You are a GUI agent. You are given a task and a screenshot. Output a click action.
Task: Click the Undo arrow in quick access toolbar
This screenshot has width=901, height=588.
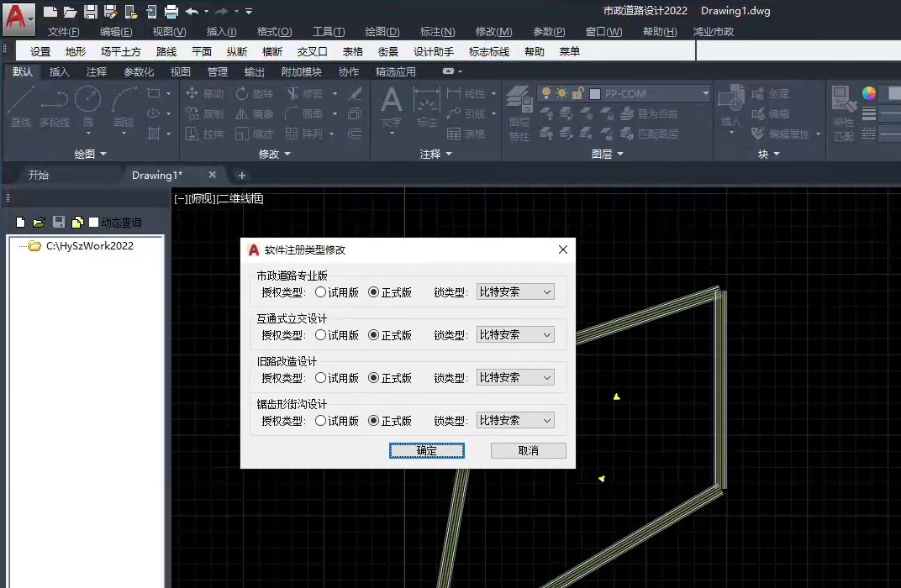[x=192, y=11]
